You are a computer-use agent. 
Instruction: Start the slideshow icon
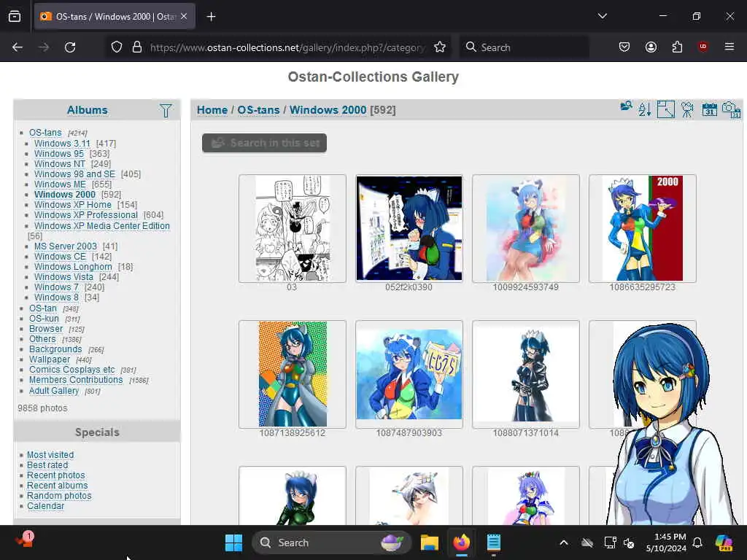(x=687, y=109)
